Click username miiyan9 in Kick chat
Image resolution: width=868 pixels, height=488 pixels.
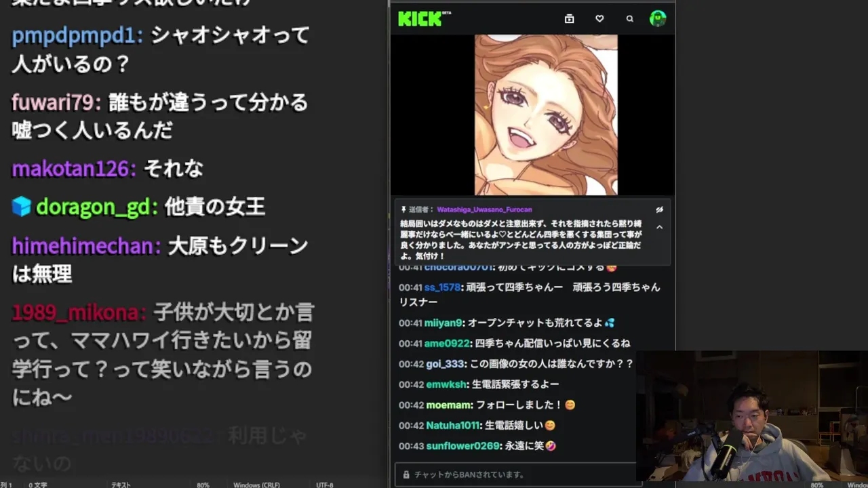pos(443,323)
